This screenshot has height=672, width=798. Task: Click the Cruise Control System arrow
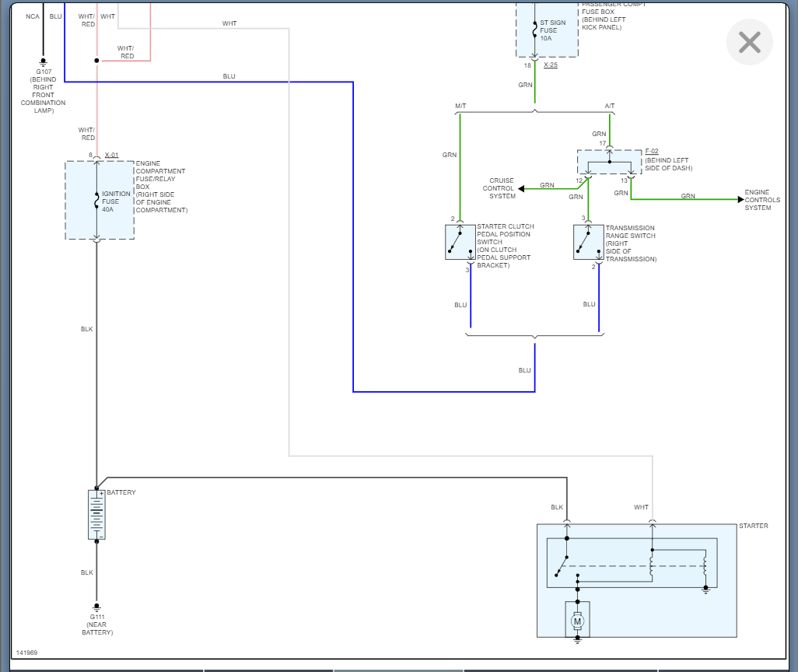click(521, 189)
